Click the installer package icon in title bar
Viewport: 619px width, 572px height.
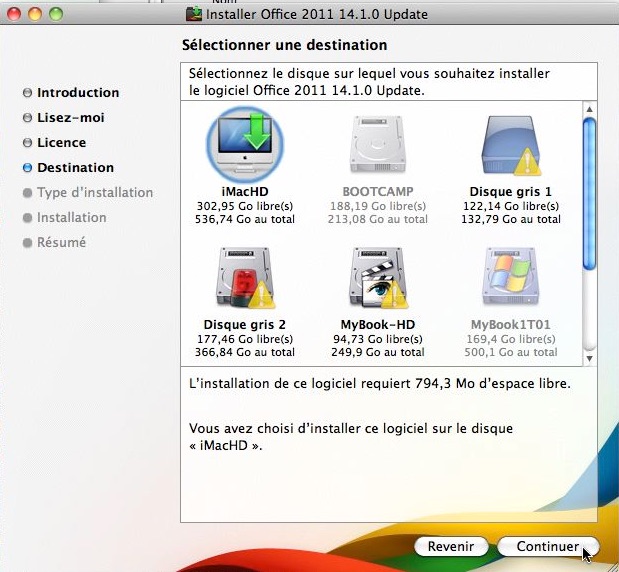coord(193,14)
